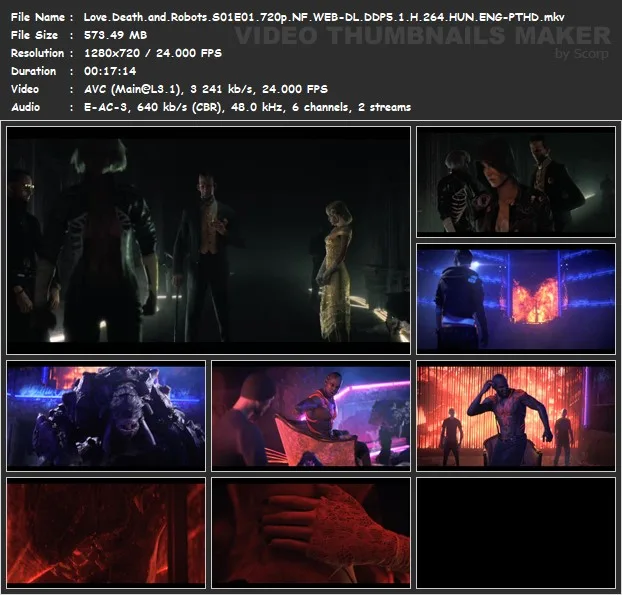The image size is (622, 595).
Task: Click the 'Video' label
Action: tap(25, 89)
